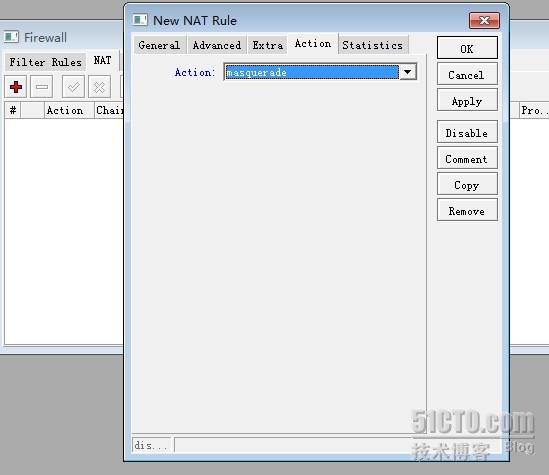This screenshot has width=549, height=475.
Task: Select the NAT tab in Firewall window
Action: [102, 60]
